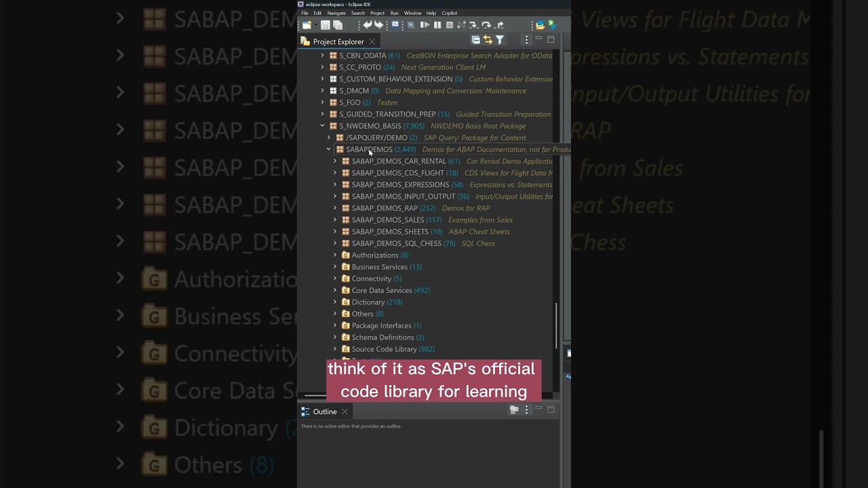The image size is (868, 488).
Task: Expand the Source Code Library folder
Action: tap(335, 349)
